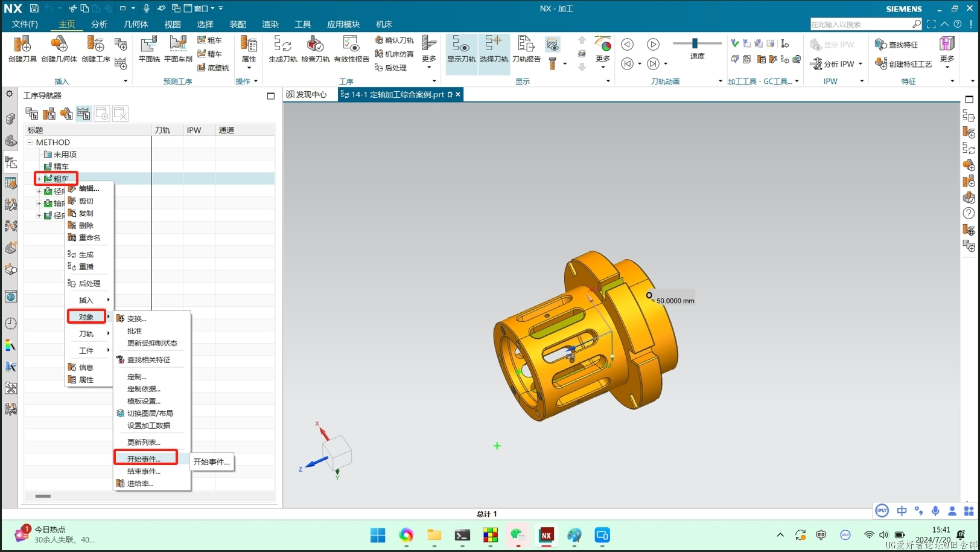980x552 pixels.
Task: Open the WeChat icon in taskbar
Action: (518, 535)
